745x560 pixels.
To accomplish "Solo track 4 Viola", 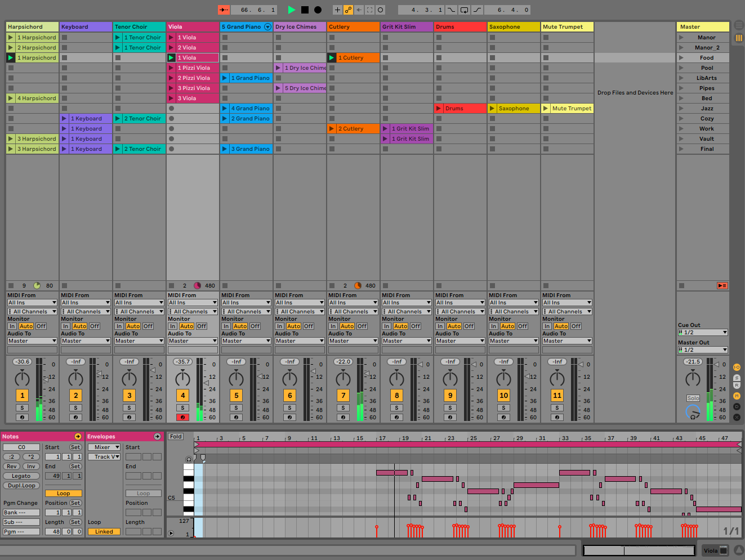I will pyautogui.click(x=182, y=407).
